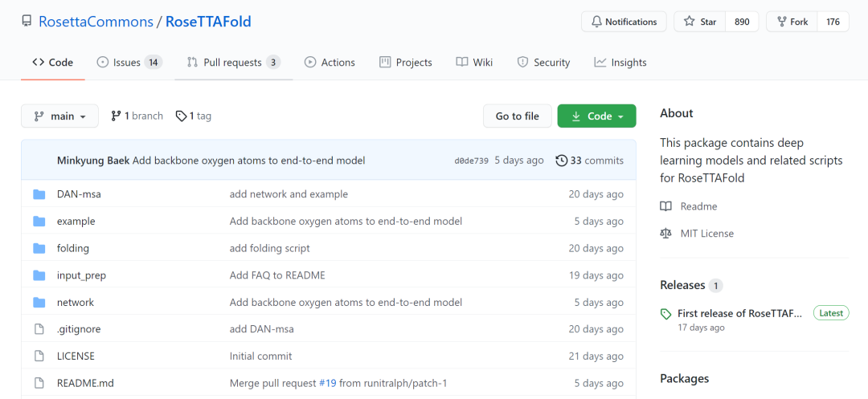This screenshot has width=868, height=399.
Task: Click the repository book icon beside RosettaCommons
Action: [26, 22]
